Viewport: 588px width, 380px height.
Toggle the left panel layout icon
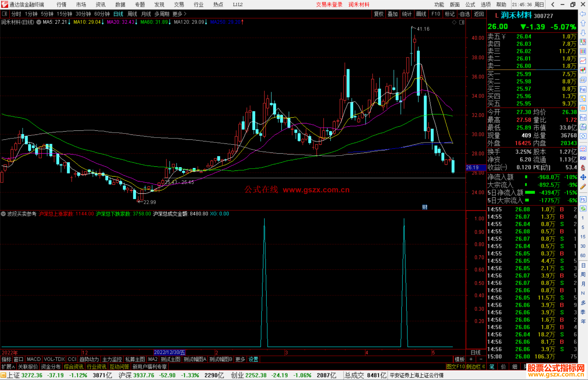(x=4, y=14)
